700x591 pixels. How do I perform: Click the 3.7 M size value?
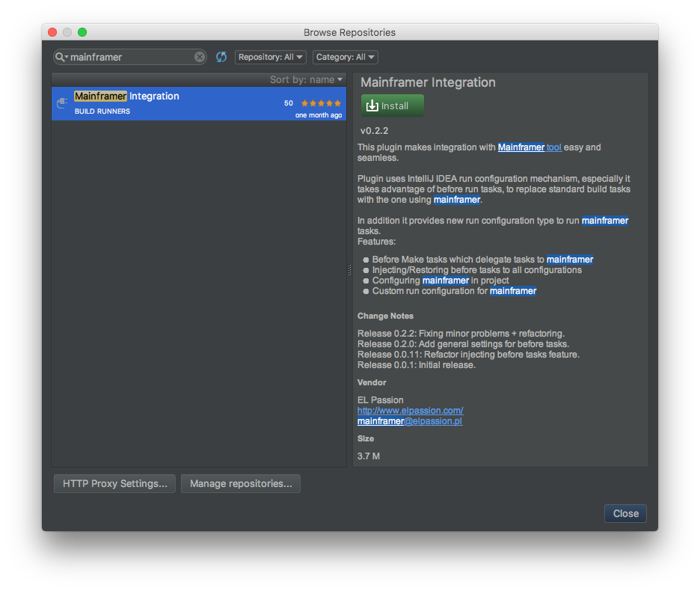click(368, 456)
